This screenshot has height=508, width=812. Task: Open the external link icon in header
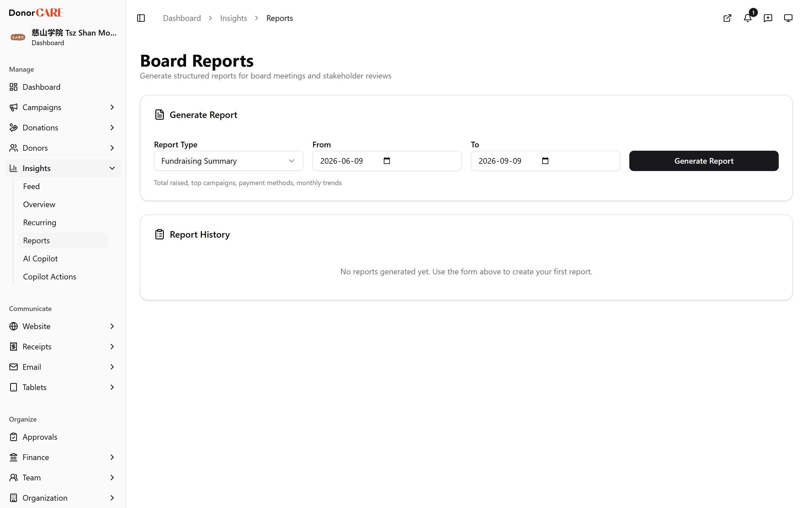(727, 18)
